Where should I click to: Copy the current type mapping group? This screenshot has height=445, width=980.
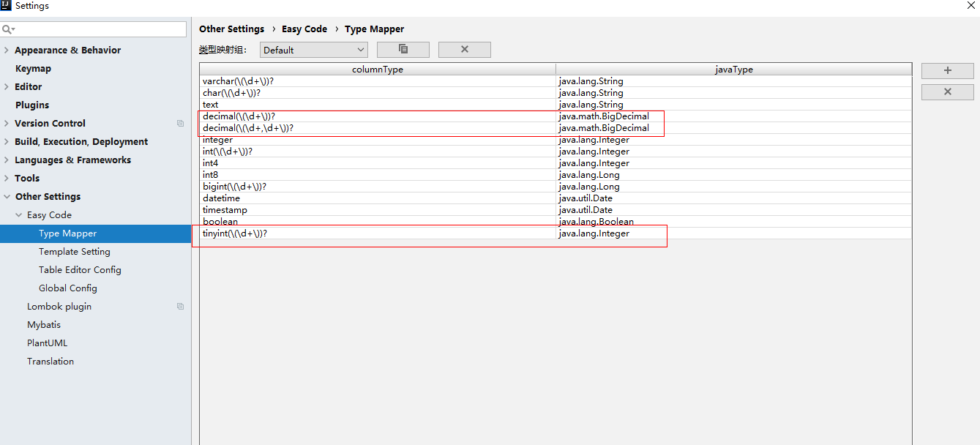point(403,49)
